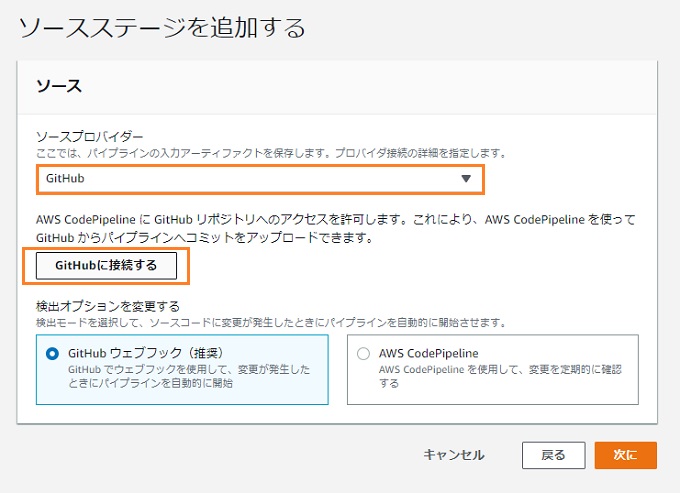Click the ソースステージを追加する page heading
This screenshot has width=680, height=493.
click(x=162, y=28)
